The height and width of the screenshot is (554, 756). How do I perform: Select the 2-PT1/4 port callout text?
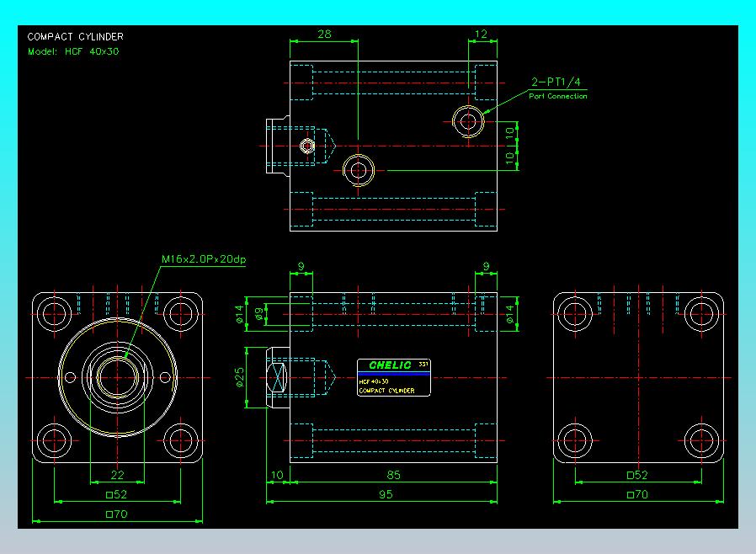point(556,82)
